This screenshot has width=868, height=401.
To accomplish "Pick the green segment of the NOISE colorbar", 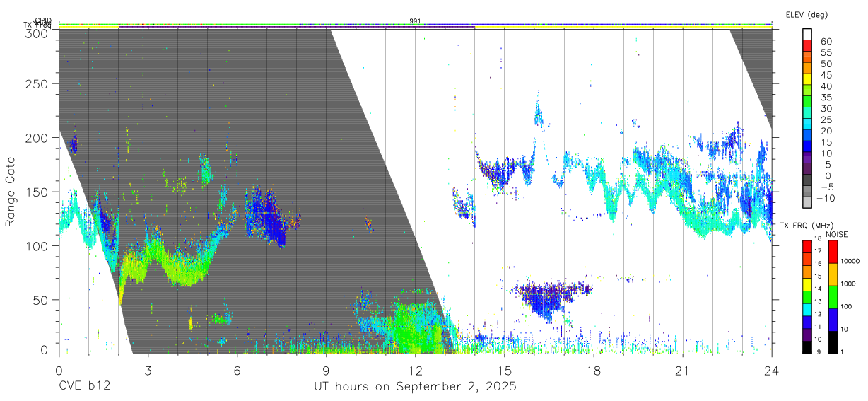I will click(832, 297).
